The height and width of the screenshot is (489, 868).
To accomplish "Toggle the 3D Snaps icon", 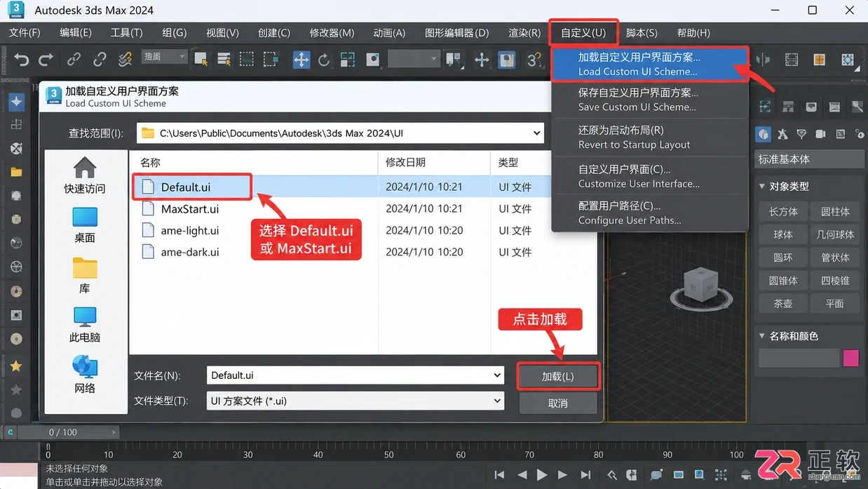I will [536, 60].
